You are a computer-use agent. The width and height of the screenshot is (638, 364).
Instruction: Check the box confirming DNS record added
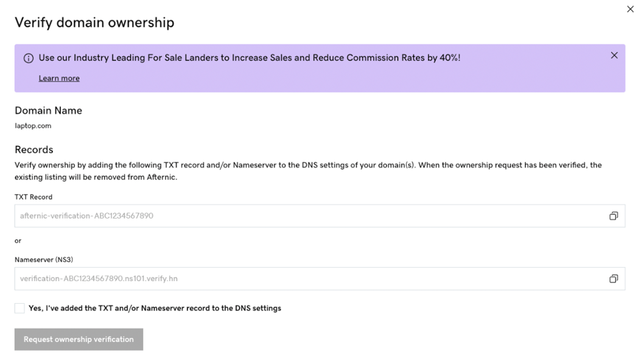(19, 309)
